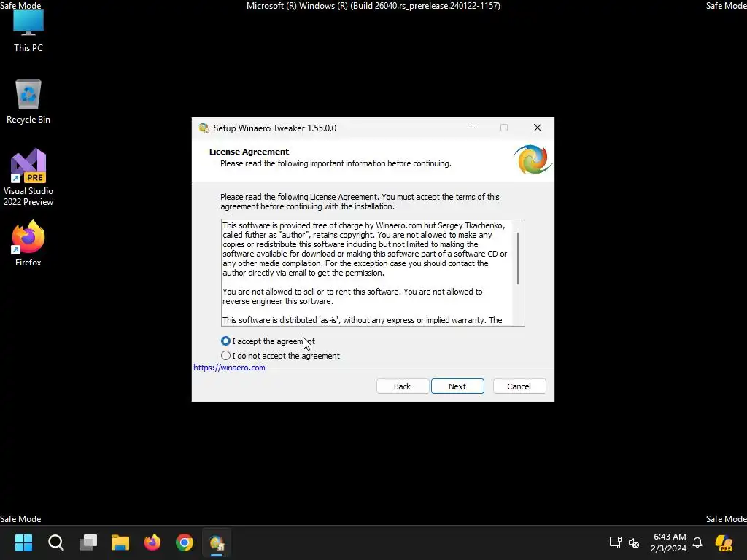Click the network status tray icon
This screenshot has height=560, width=747.
click(615, 542)
